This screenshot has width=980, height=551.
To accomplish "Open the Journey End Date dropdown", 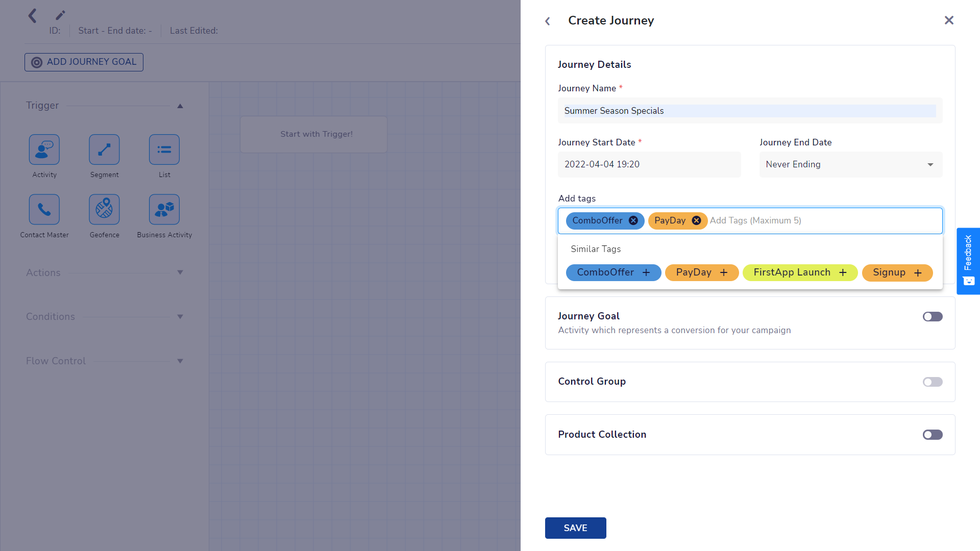I will tap(850, 164).
